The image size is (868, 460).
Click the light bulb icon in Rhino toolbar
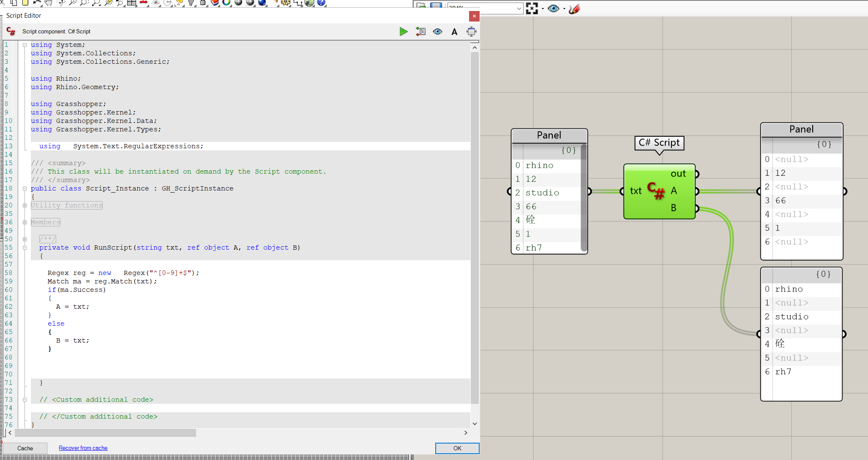191,3
